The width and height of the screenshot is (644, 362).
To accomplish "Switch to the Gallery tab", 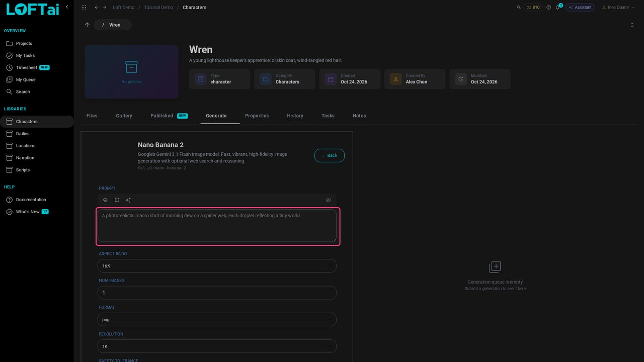I will point(124,116).
